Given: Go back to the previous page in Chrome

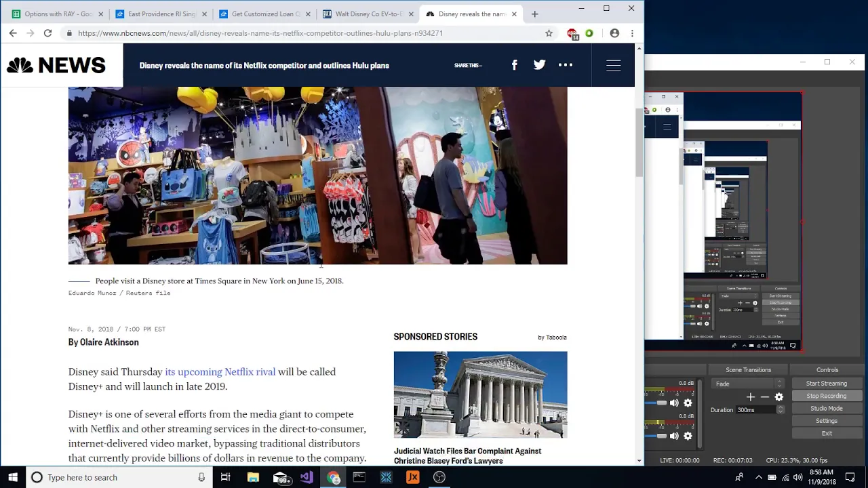Looking at the screenshot, I should (13, 33).
